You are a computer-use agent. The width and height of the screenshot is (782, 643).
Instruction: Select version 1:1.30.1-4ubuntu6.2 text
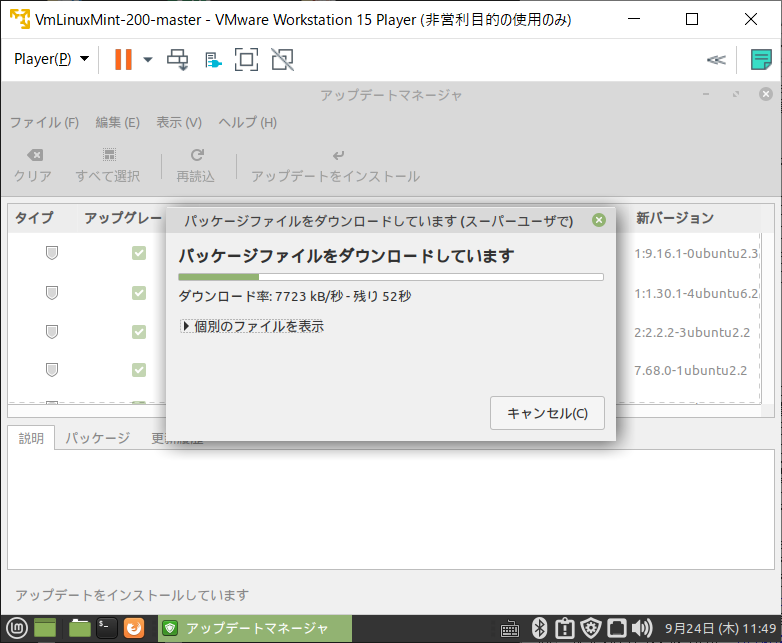(696, 293)
